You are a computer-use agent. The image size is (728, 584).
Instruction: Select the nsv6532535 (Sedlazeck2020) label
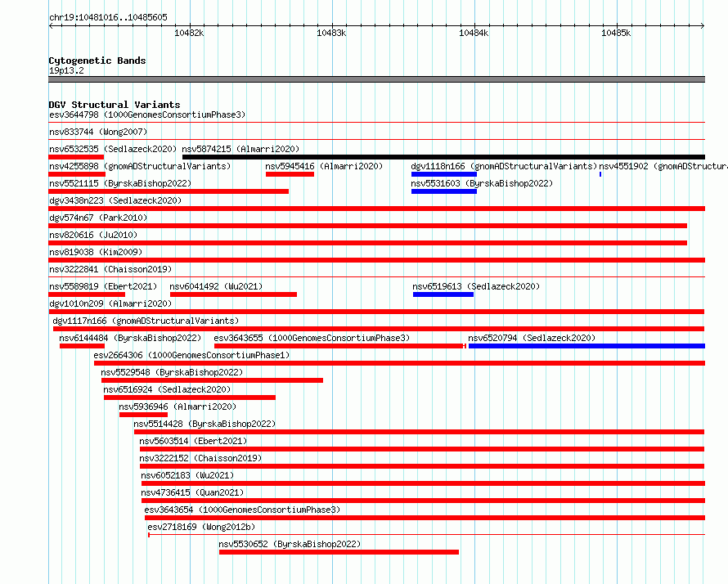pos(113,149)
